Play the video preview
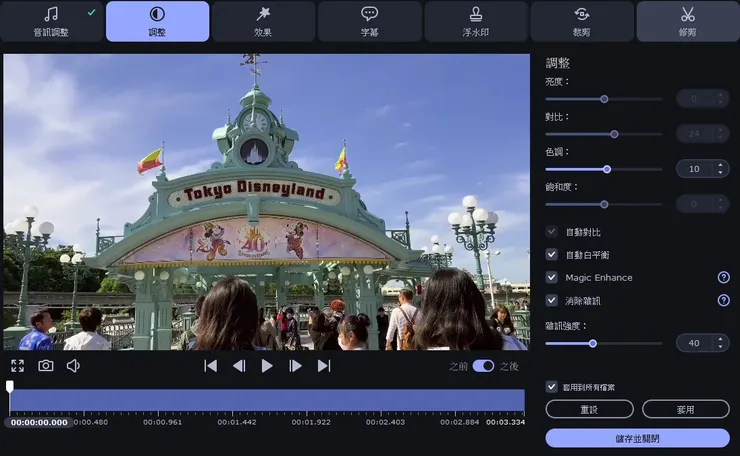This screenshot has width=740, height=456. [267, 366]
